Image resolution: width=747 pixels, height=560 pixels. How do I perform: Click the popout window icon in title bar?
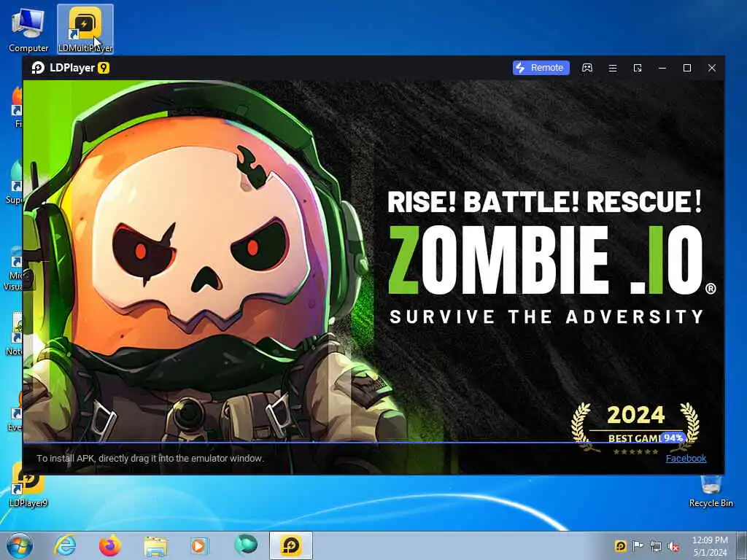(638, 68)
